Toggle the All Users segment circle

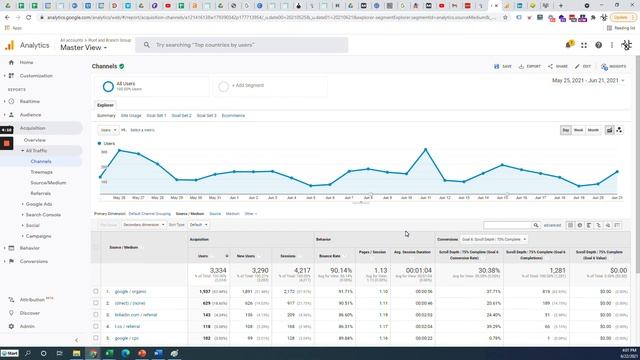(108, 87)
